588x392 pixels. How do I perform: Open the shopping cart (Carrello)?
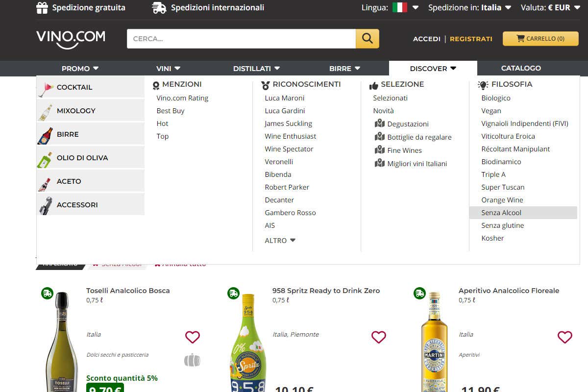[540, 39]
